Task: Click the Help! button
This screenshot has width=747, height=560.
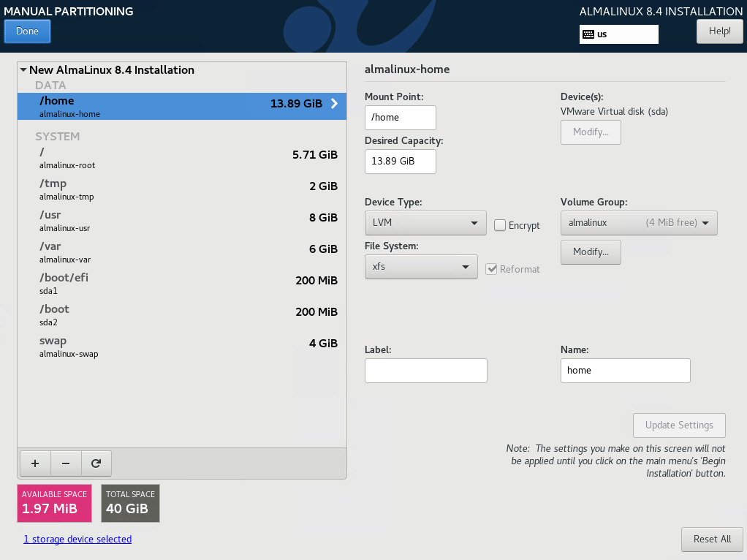Action: tap(719, 31)
